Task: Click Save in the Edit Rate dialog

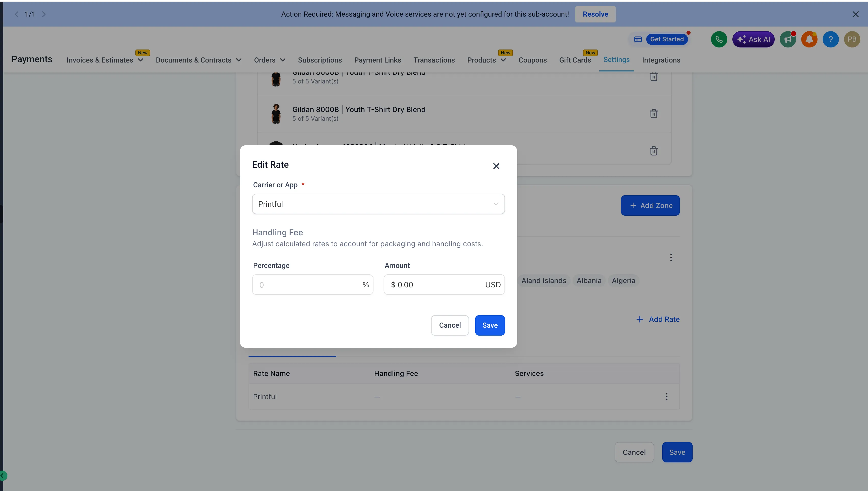Action: (x=490, y=325)
